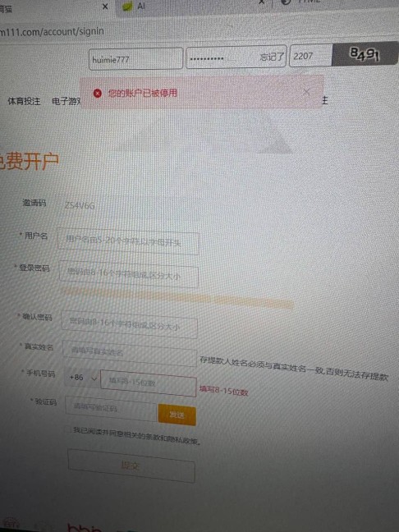The image size is (399, 532).
Task: Dismiss the red account-disabled alert
Action: click(x=306, y=92)
